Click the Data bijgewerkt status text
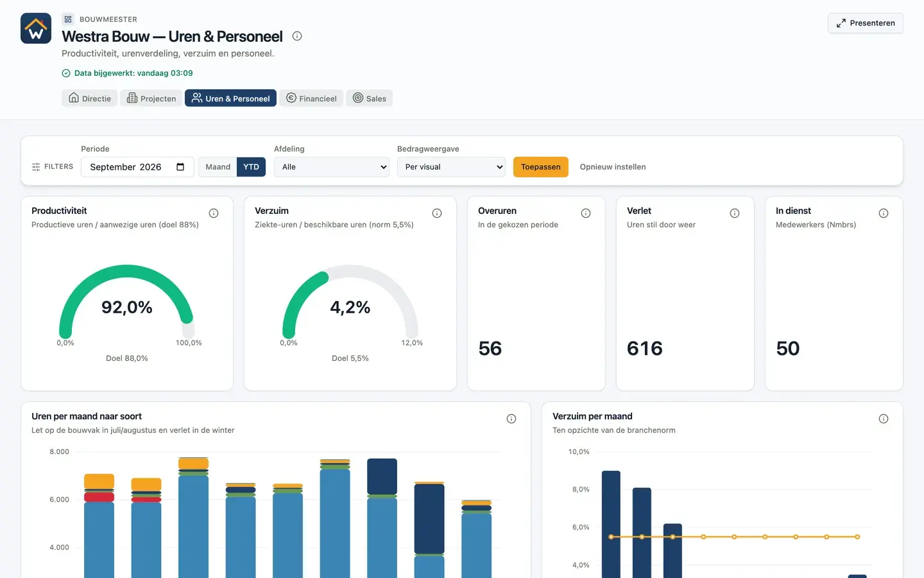 tap(133, 73)
